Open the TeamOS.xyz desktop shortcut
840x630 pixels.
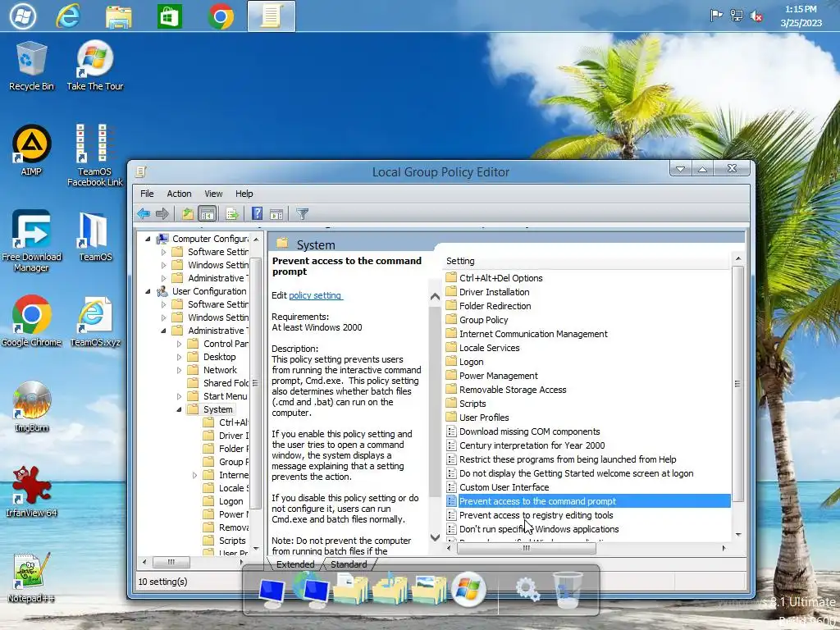coord(95,322)
